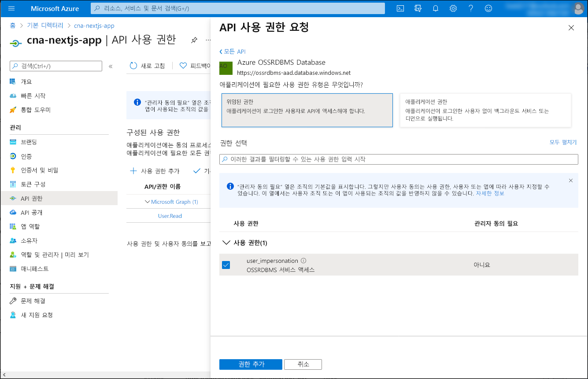The height and width of the screenshot is (379, 588).
Task: Click 기본 디렉터리 in the breadcrumb
Action: point(45,26)
